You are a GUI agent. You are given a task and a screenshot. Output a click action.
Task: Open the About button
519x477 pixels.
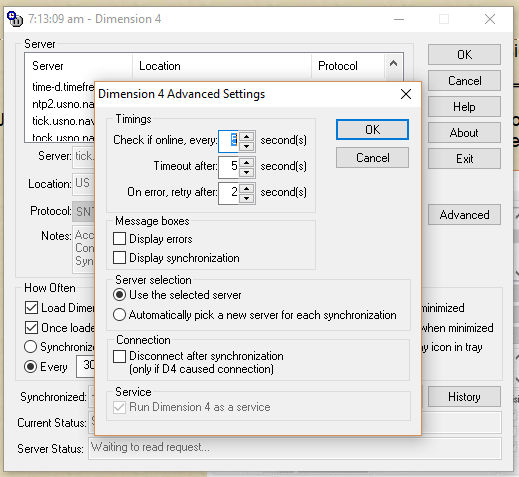click(464, 132)
